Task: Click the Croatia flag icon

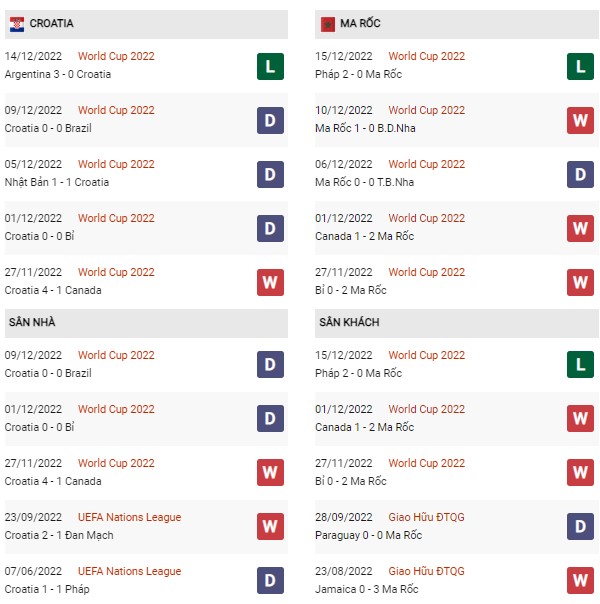Action: (17, 23)
